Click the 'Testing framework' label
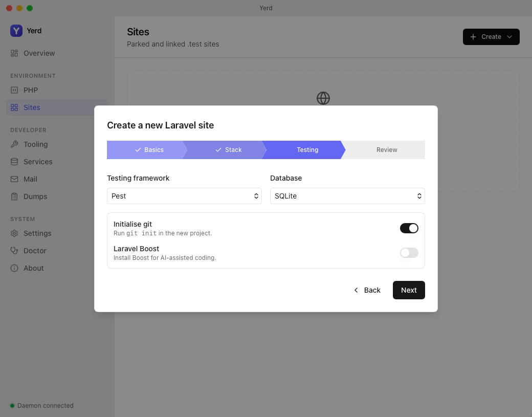The image size is (532, 417). point(138,178)
